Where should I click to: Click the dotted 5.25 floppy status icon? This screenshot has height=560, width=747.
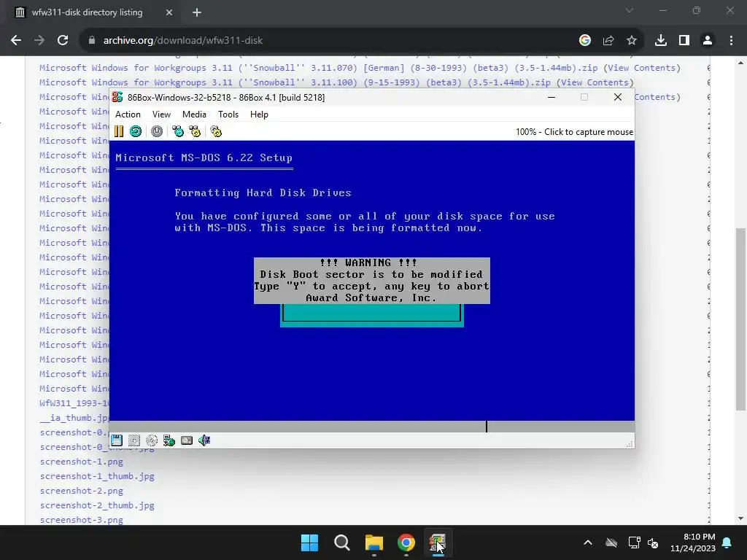(134, 440)
